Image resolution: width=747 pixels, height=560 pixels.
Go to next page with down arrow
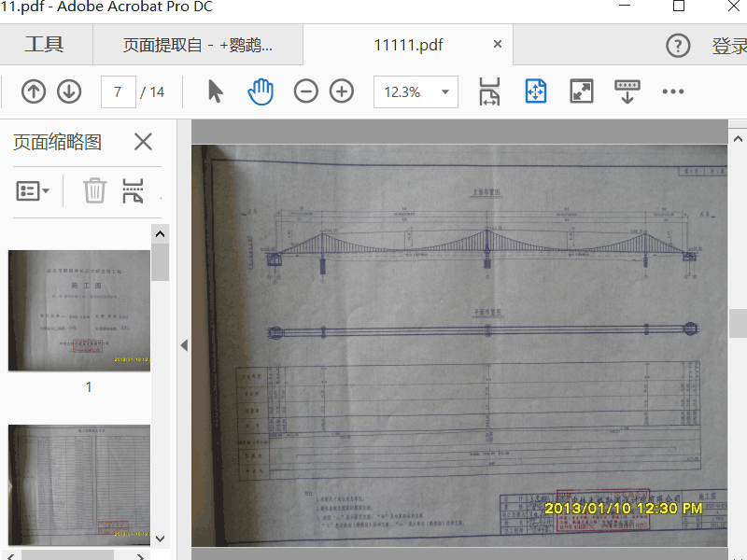click(x=69, y=91)
